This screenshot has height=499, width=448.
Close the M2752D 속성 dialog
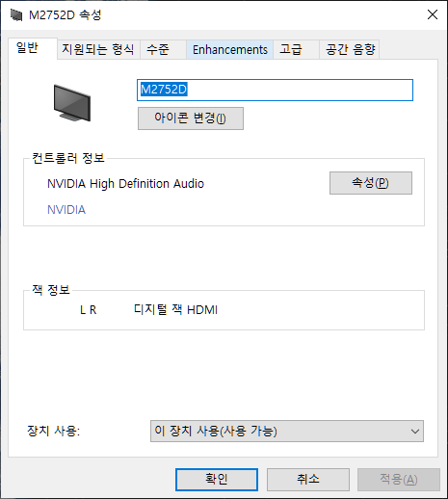433,14
